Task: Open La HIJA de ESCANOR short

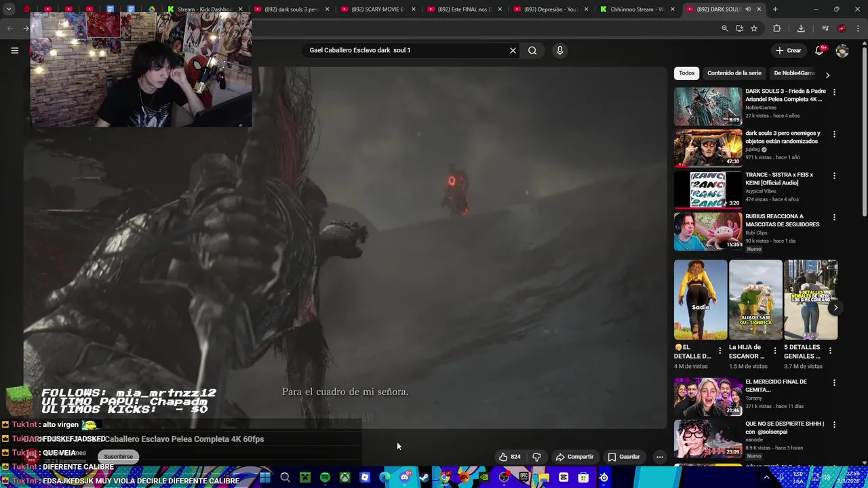Action: tap(755, 300)
